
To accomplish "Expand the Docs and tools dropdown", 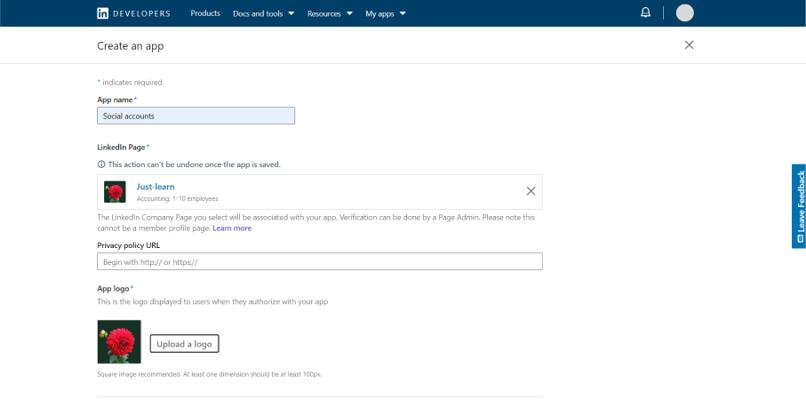I will [x=263, y=14].
